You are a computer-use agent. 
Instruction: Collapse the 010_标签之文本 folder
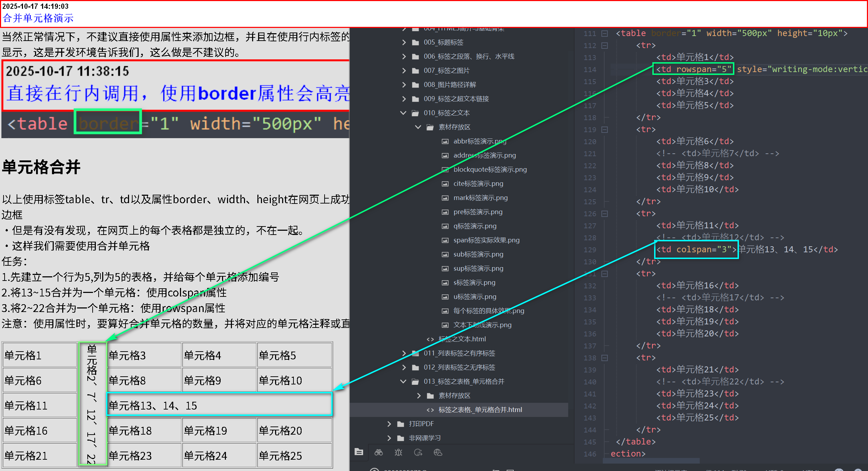[403, 113]
